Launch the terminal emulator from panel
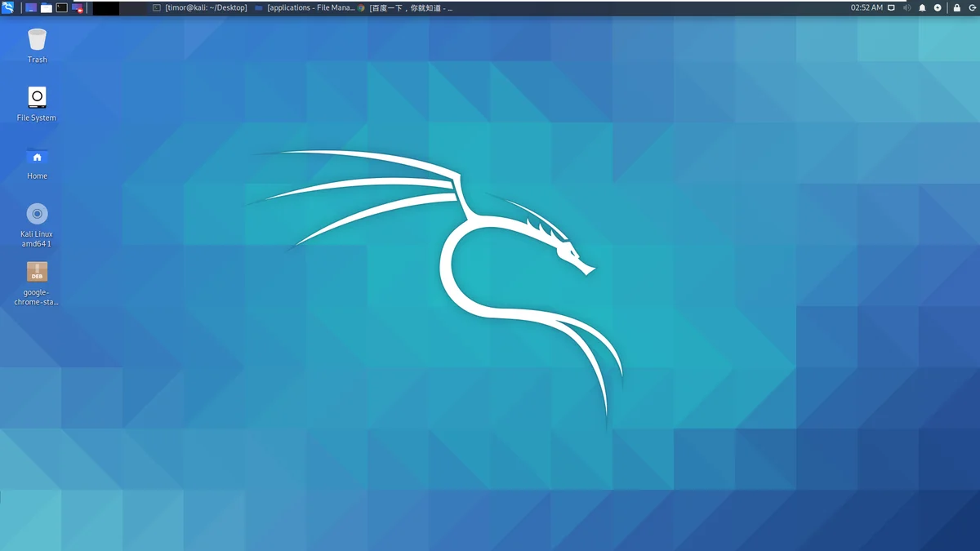The image size is (980, 551). tap(61, 7)
